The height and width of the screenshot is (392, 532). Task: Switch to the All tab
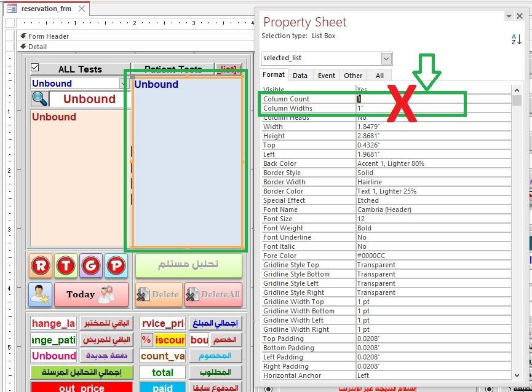click(x=379, y=76)
